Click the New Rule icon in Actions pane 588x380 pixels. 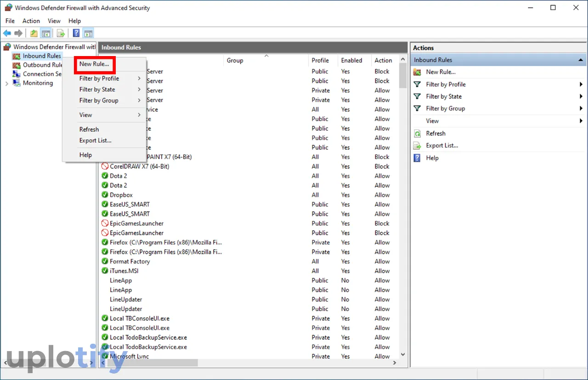417,72
